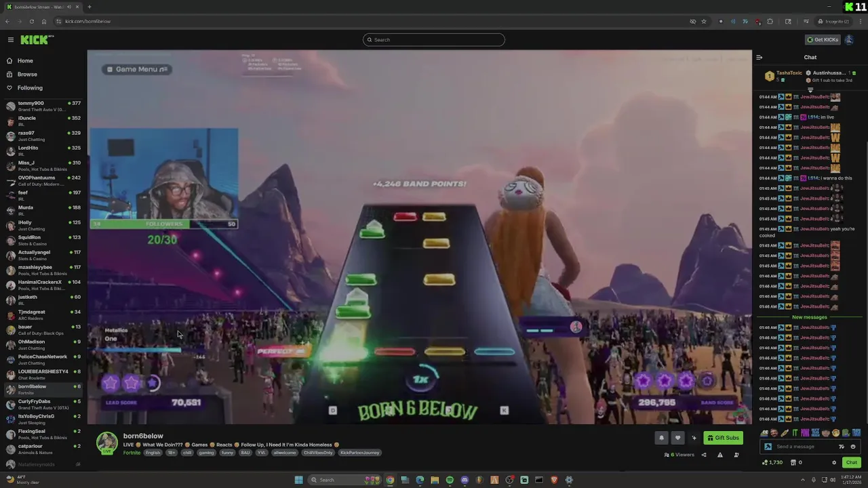Open emote picker in message box
This screenshot has width=868, height=488.
click(x=853, y=447)
